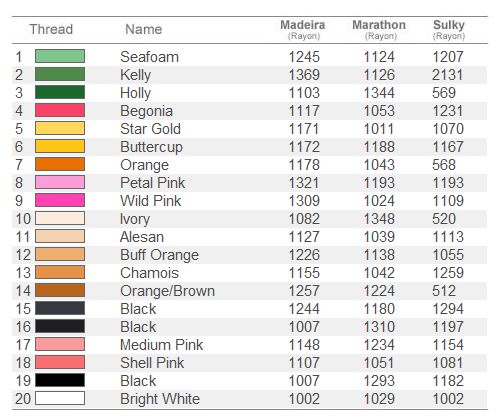500x420 pixels.
Task: Click the Thread column header
Action: click(51, 29)
